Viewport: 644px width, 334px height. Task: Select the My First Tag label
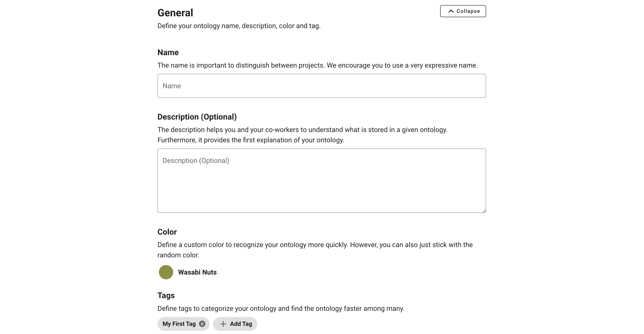click(x=179, y=324)
